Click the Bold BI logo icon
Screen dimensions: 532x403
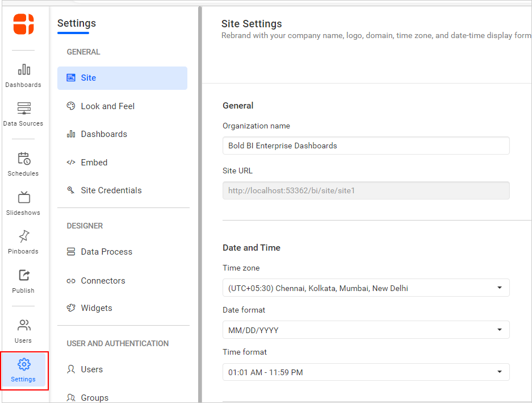[24, 24]
